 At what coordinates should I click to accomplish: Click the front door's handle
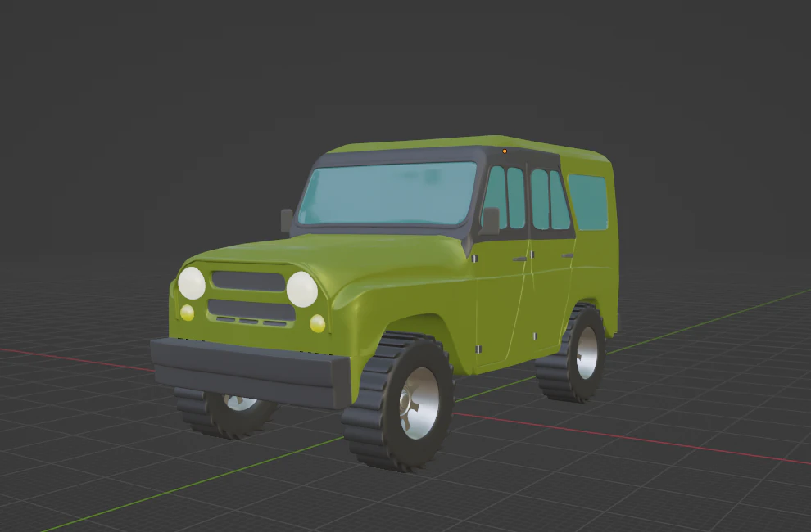[x=520, y=259]
